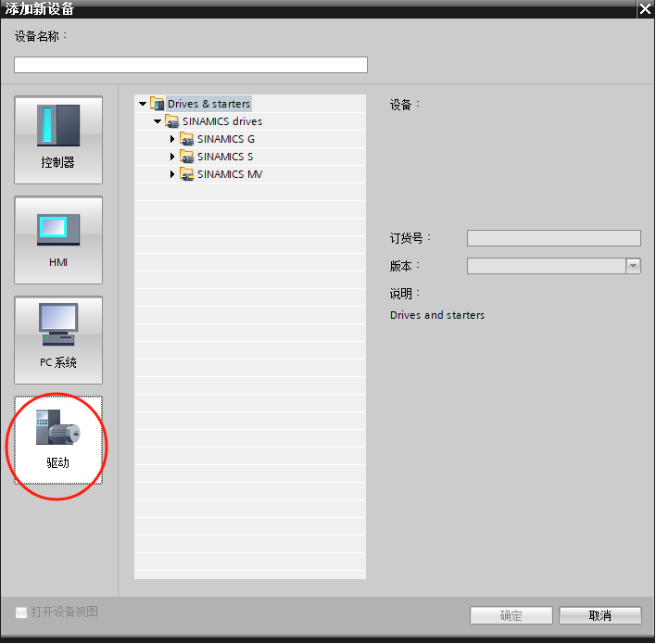Select the 'Drives & starters' tree label
Viewport: 656px width, 644px height.
(x=208, y=104)
